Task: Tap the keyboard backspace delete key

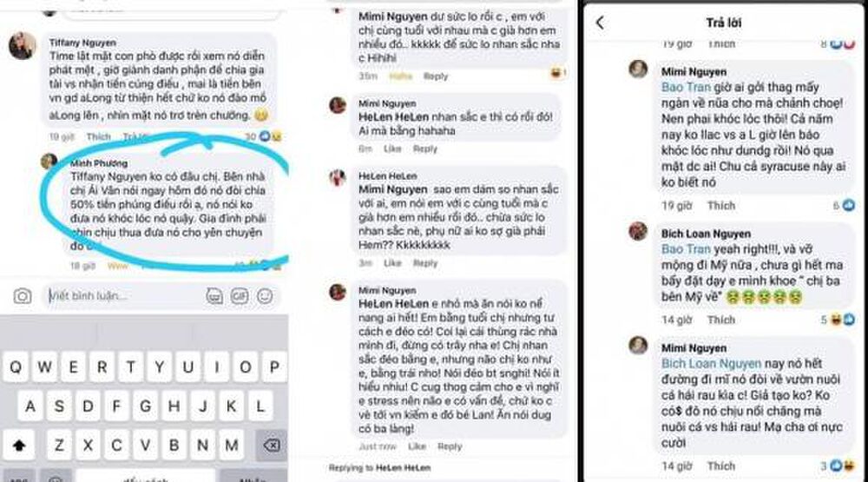Action: point(271,445)
